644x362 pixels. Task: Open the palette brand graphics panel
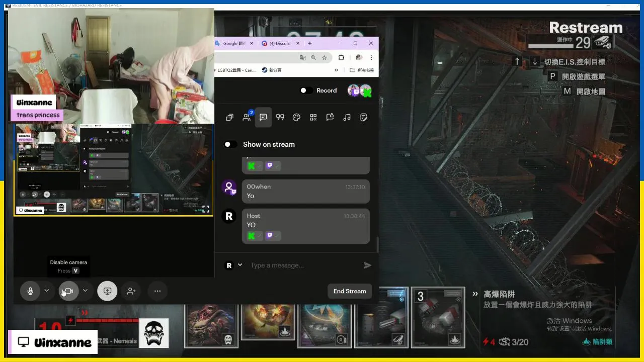296,117
